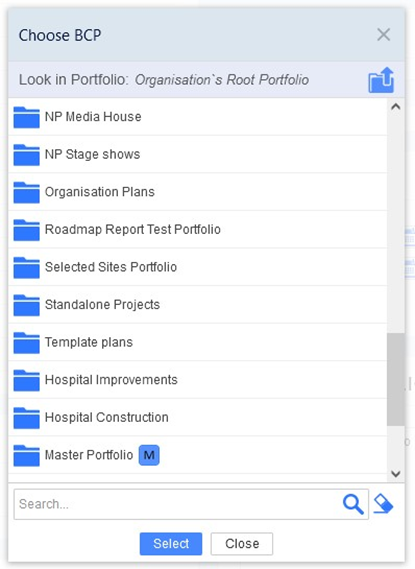The width and height of the screenshot is (415, 569).
Task: Pick the Master Portfolio entry
Action: pos(198,455)
